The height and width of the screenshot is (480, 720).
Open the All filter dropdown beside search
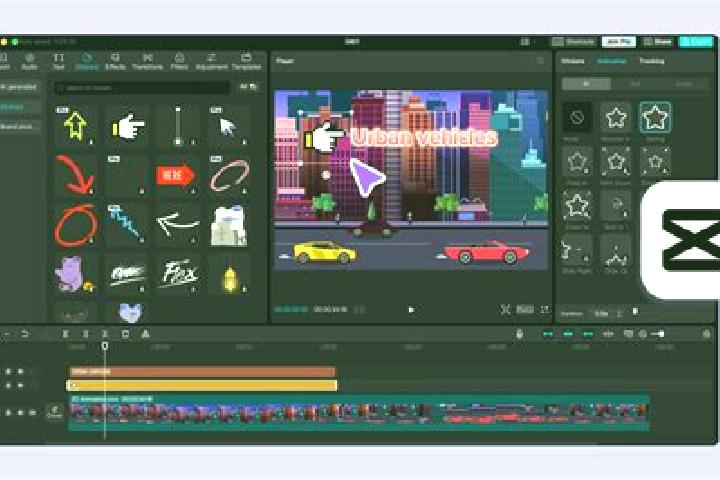pos(248,87)
